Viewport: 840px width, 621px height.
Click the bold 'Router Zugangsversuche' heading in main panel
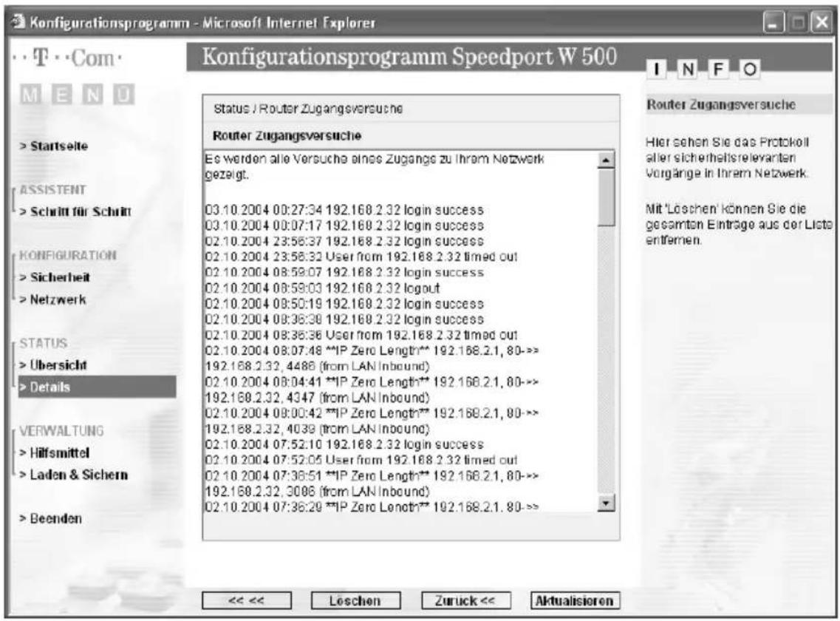point(287,136)
